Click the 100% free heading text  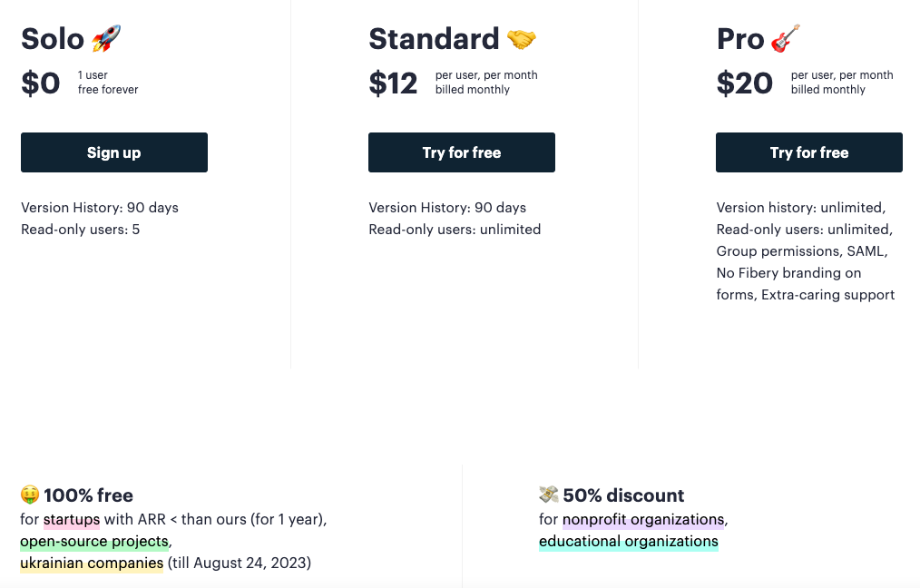(89, 495)
